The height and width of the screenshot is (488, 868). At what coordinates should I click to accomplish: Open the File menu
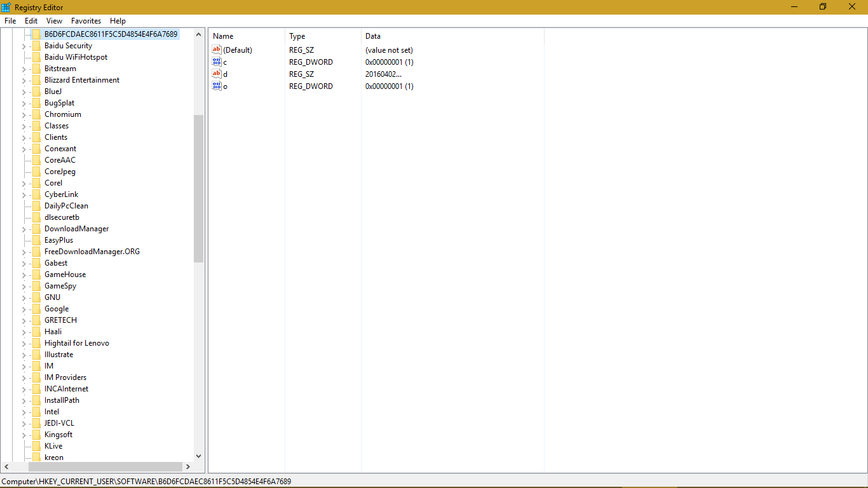click(x=10, y=20)
